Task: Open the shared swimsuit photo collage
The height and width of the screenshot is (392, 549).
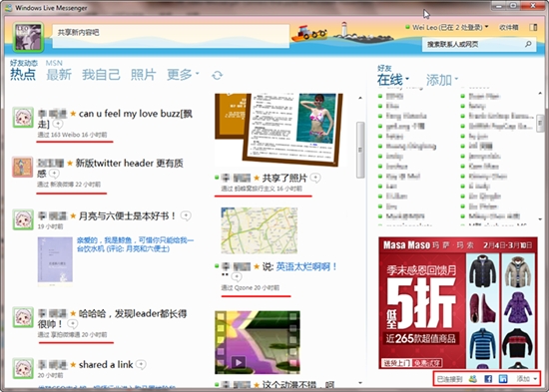Action: click(278, 129)
